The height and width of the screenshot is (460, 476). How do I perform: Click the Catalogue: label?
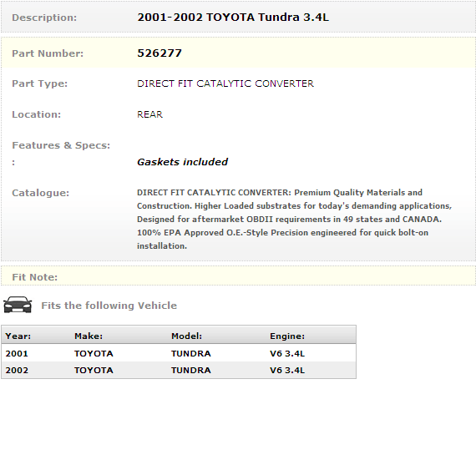pyautogui.click(x=41, y=193)
